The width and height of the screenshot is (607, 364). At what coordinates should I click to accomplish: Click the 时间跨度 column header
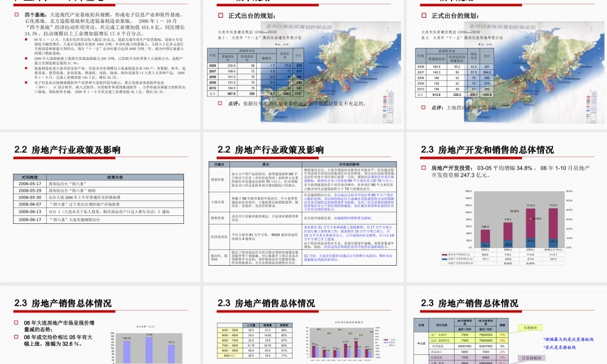(30, 177)
